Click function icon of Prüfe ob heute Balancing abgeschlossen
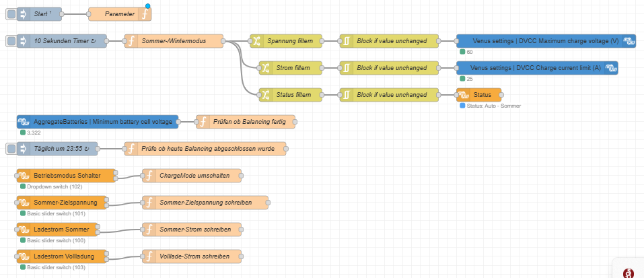Viewport: 644px width, 278px height. [131, 149]
